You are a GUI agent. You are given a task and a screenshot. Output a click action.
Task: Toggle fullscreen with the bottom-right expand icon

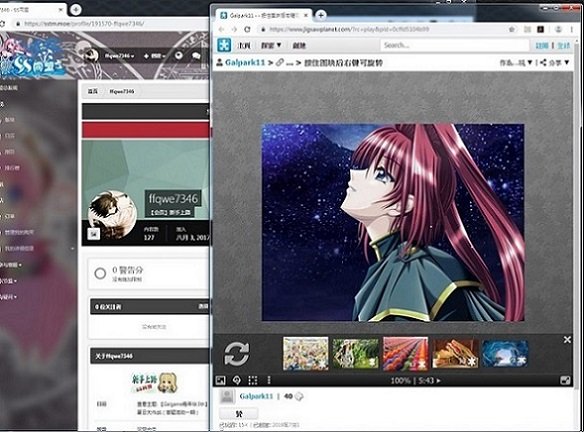[565, 380]
